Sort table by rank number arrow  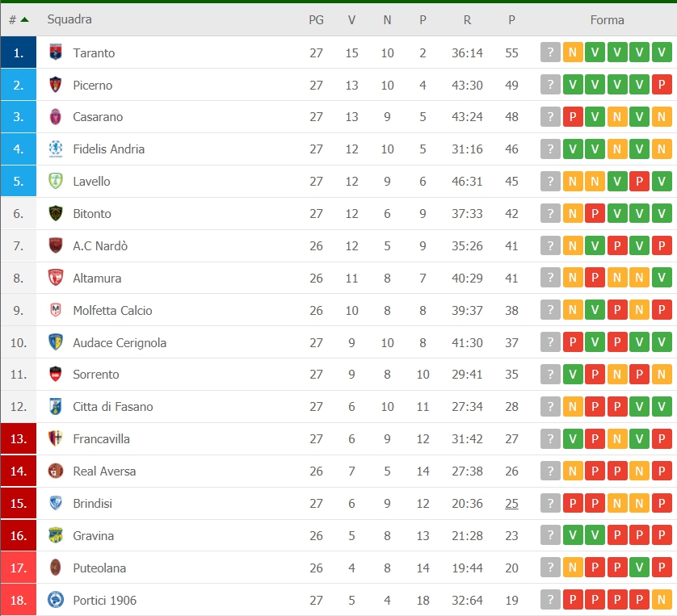tap(24, 19)
